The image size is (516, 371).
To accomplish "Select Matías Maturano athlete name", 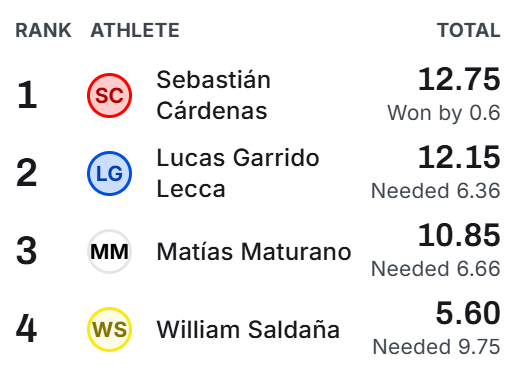I will pyautogui.click(x=254, y=251).
